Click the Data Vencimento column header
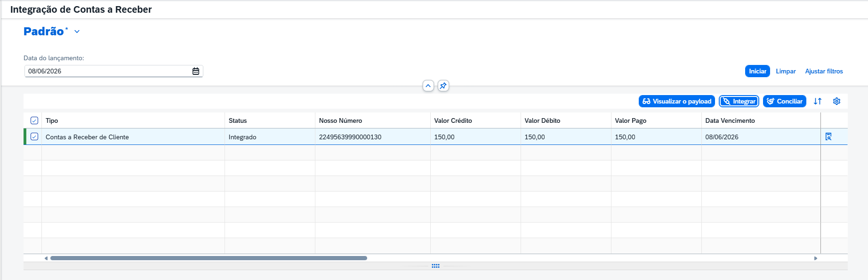 coord(761,120)
